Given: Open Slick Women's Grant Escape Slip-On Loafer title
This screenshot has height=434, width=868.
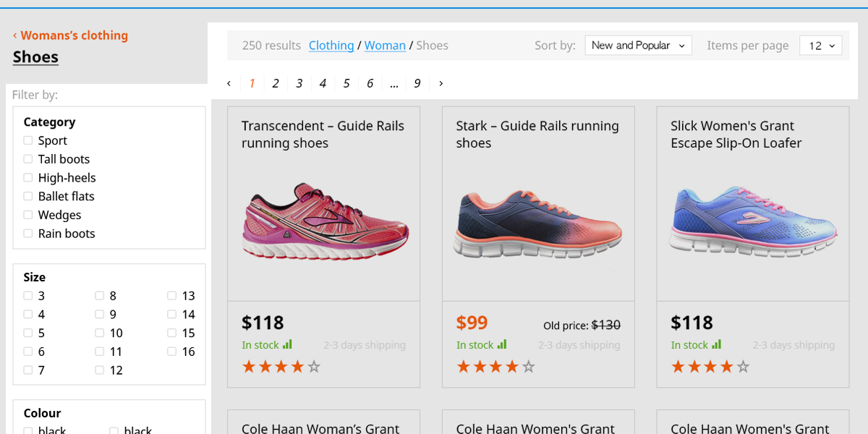Looking at the screenshot, I should (736, 135).
